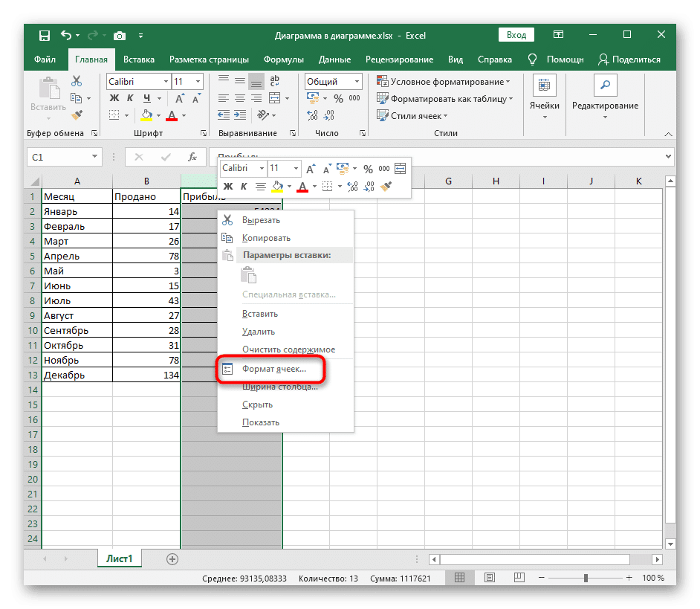Click the Format Painter brush in ribbon
700x609 pixels.
click(77, 115)
